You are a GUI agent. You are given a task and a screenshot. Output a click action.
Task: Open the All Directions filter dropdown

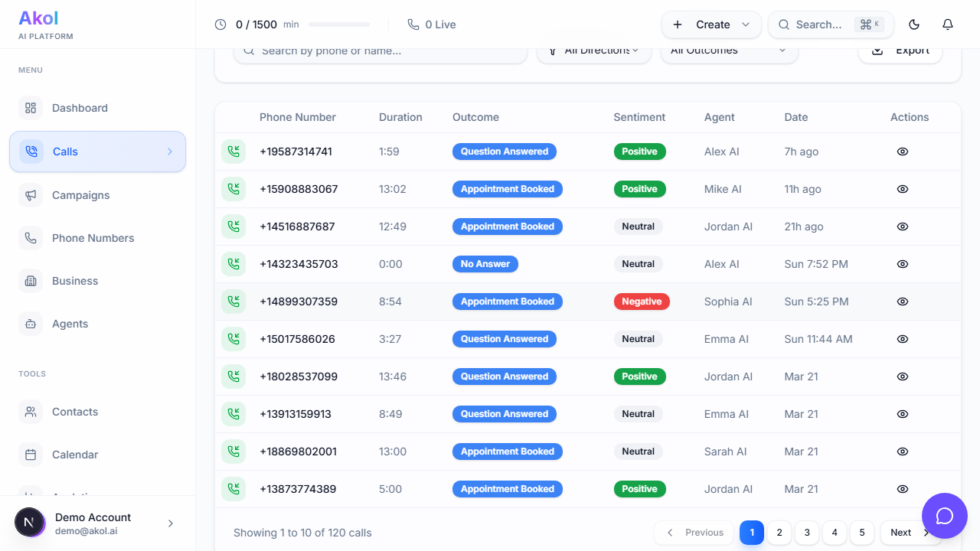593,49
